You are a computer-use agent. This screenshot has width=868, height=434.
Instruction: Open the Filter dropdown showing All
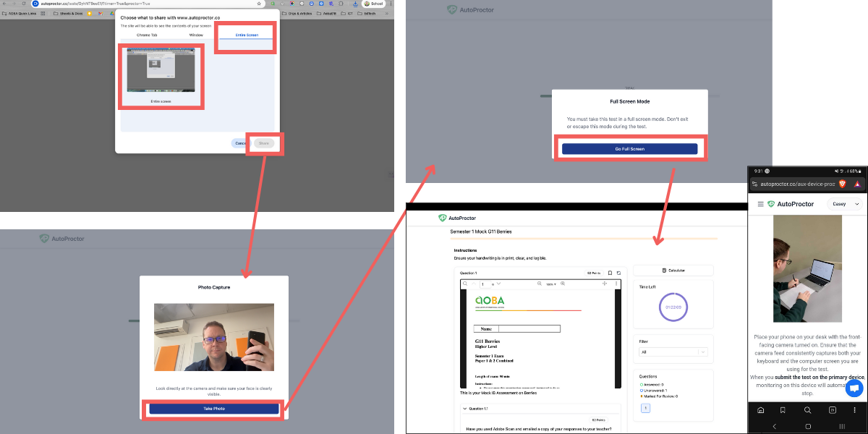click(x=673, y=352)
